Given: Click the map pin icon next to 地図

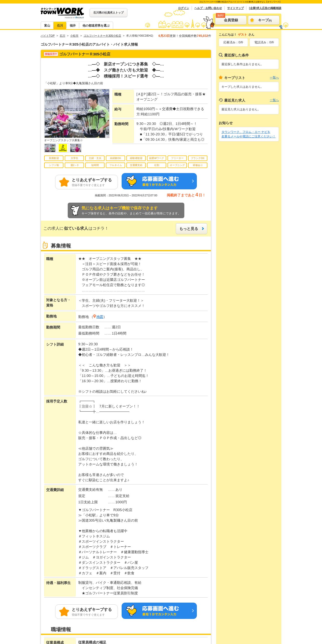Looking at the screenshot, I should [95, 316].
